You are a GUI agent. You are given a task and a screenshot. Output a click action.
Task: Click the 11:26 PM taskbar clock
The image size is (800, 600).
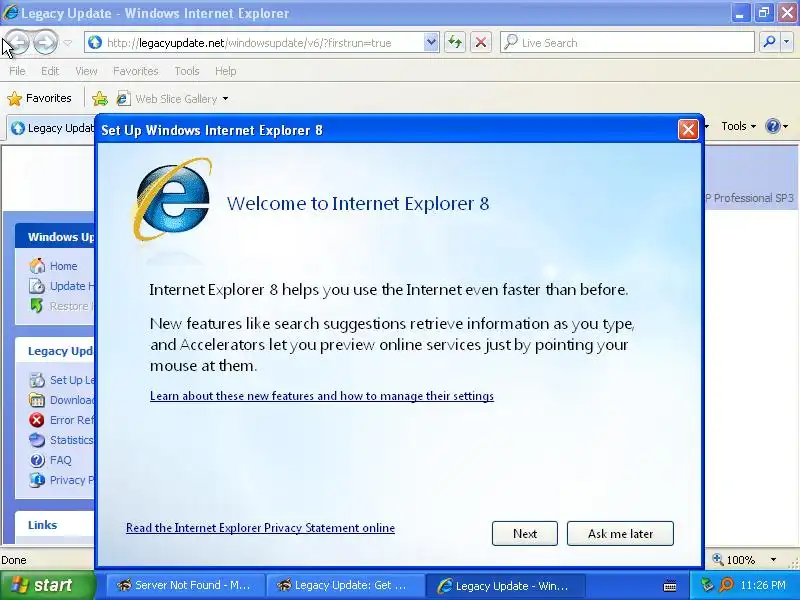(763, 585)
